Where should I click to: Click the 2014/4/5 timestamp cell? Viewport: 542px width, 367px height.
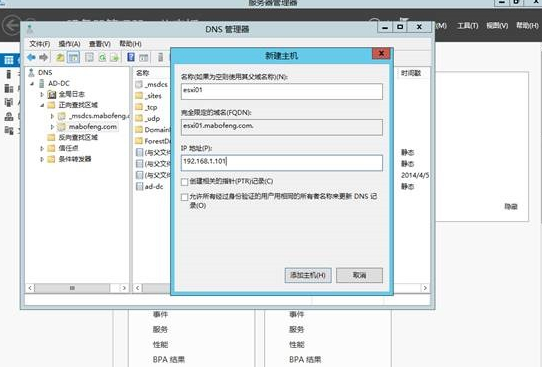click(415, 175)
